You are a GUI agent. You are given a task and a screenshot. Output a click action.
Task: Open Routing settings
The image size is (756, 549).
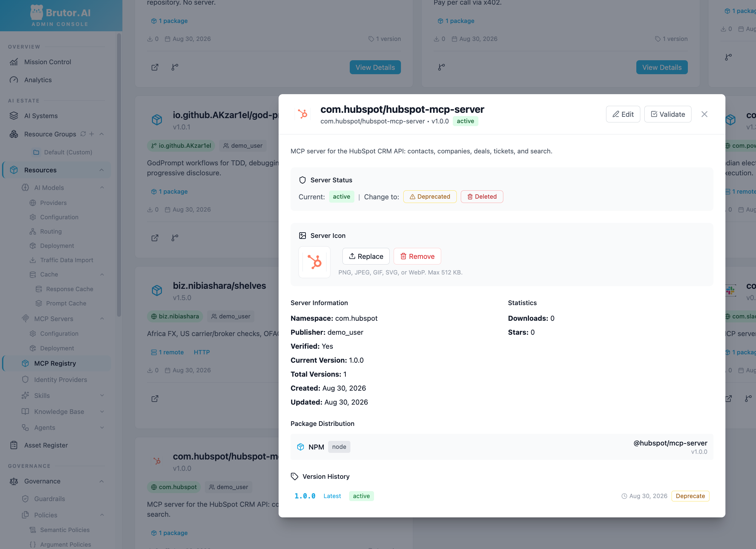pyautogui.click(x=51, y=231)
